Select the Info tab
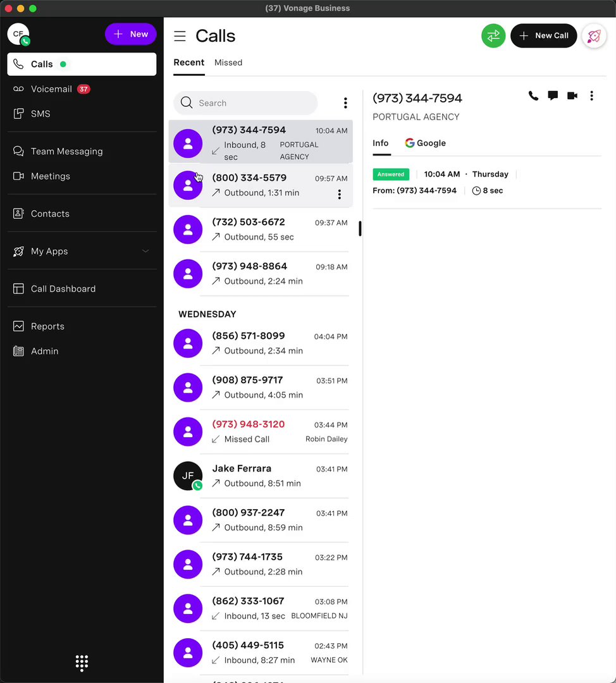The width and height of the screenshot is (616, 683). 380,144
